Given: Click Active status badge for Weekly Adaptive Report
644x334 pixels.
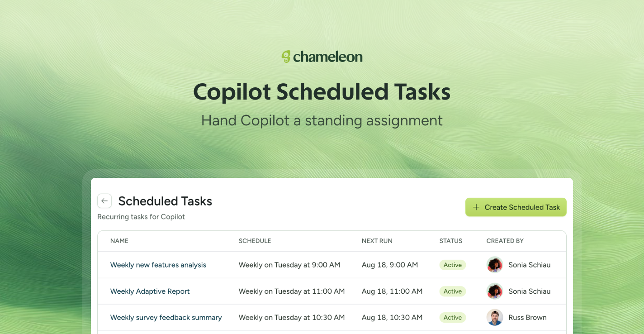Looking at the screenshot, I should 453,291.
